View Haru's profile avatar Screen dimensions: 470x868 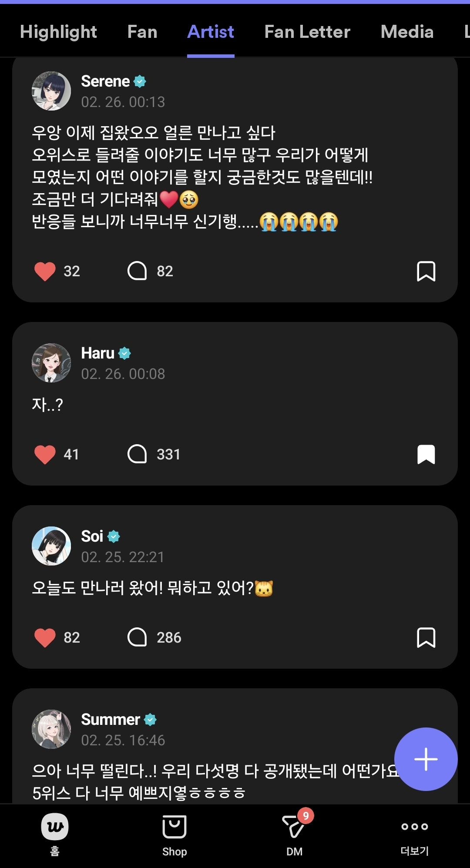pos(51,363)
